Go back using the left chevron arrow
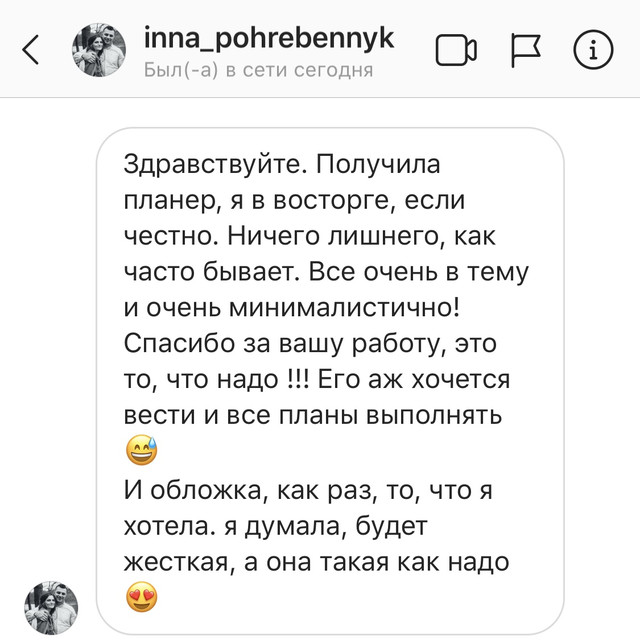640x640 pixels. coord(31,50)
